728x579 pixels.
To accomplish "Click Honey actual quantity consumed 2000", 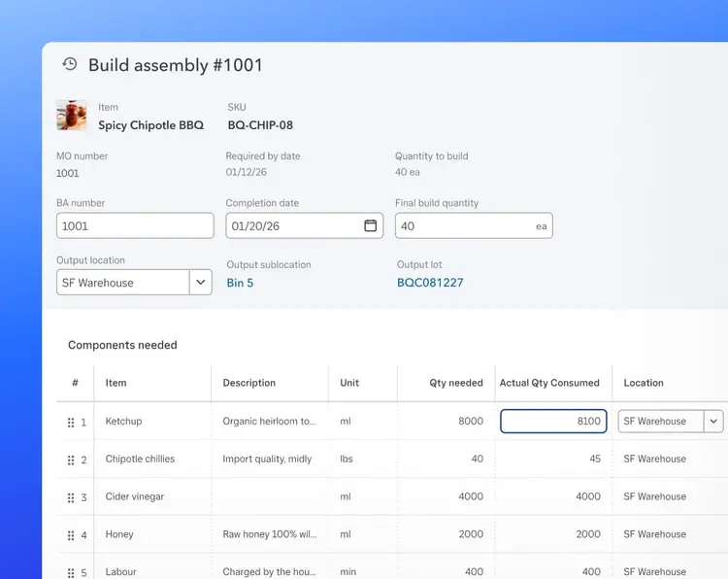I will 588,534.
